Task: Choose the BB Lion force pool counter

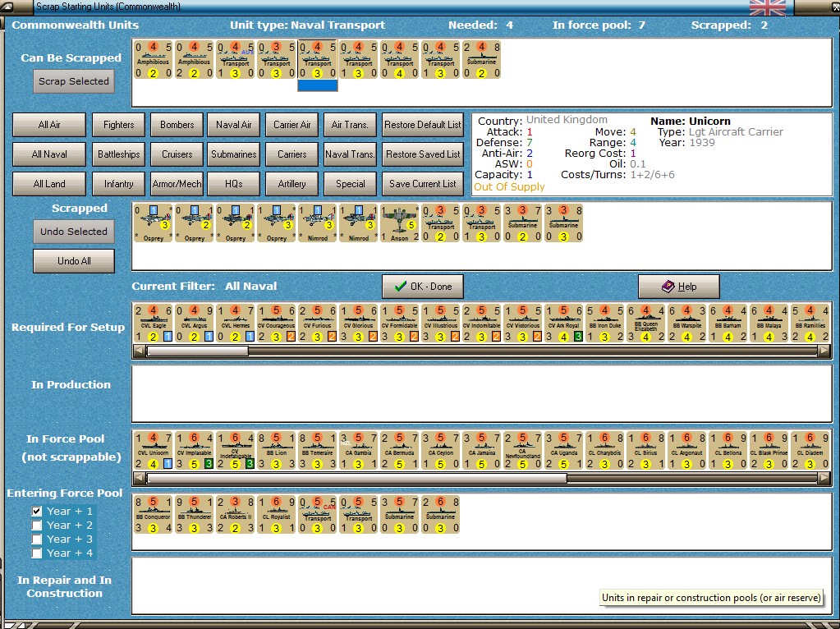Action: pyautogui.click(x=277, y=451)
